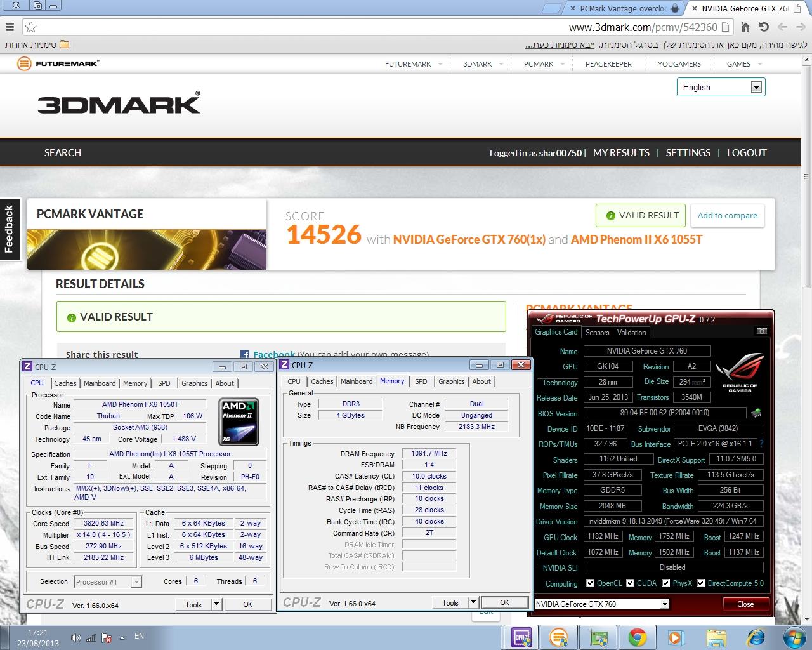Screen dimensions: 812x650
Task: Open the About tab in left CPU-Z
Action: point(225,383)
